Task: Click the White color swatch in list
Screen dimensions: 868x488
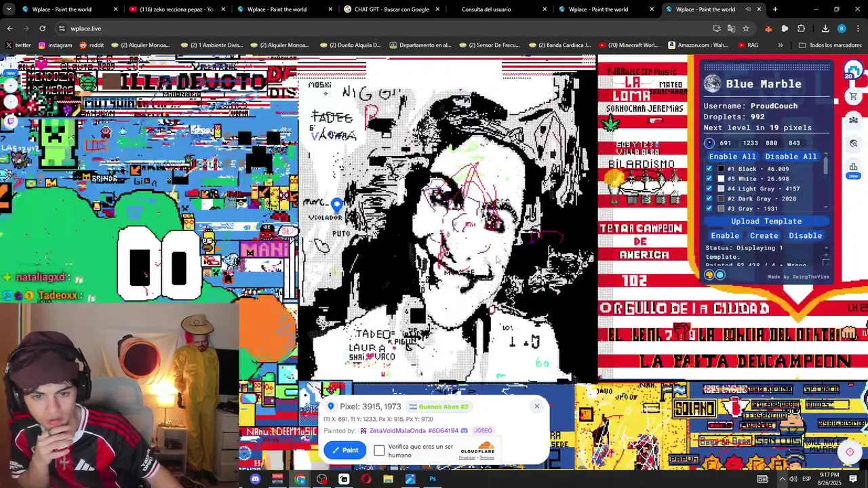Action: 721,179
